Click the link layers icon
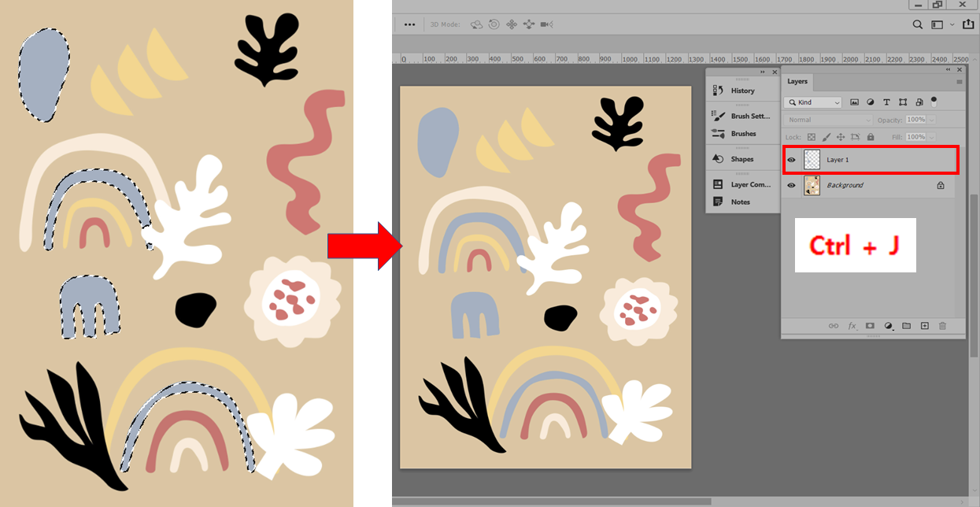The image size is (980, 507). (834, 326)
